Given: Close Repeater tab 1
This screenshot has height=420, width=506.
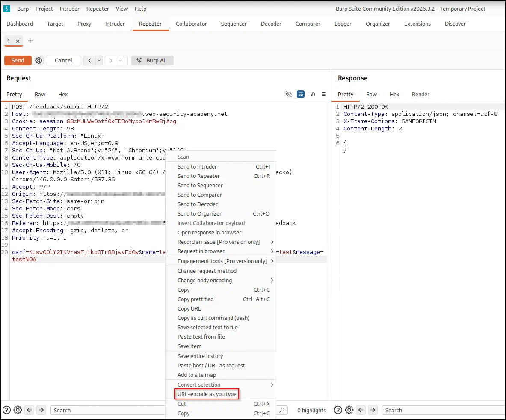Looking at the screenshot, I should click(18, 41).
